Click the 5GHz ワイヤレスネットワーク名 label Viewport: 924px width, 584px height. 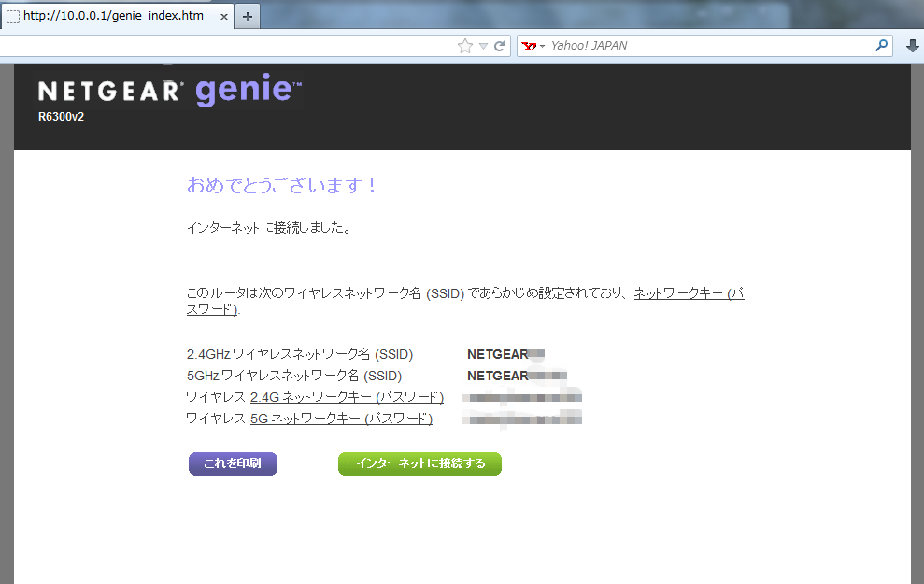(x=294, y=376)
